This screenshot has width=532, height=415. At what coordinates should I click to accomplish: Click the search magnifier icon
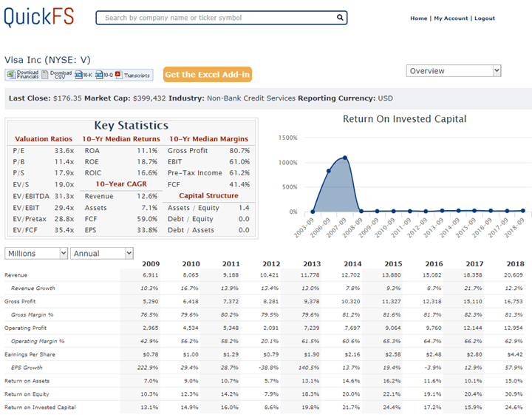tap(340, 18)
